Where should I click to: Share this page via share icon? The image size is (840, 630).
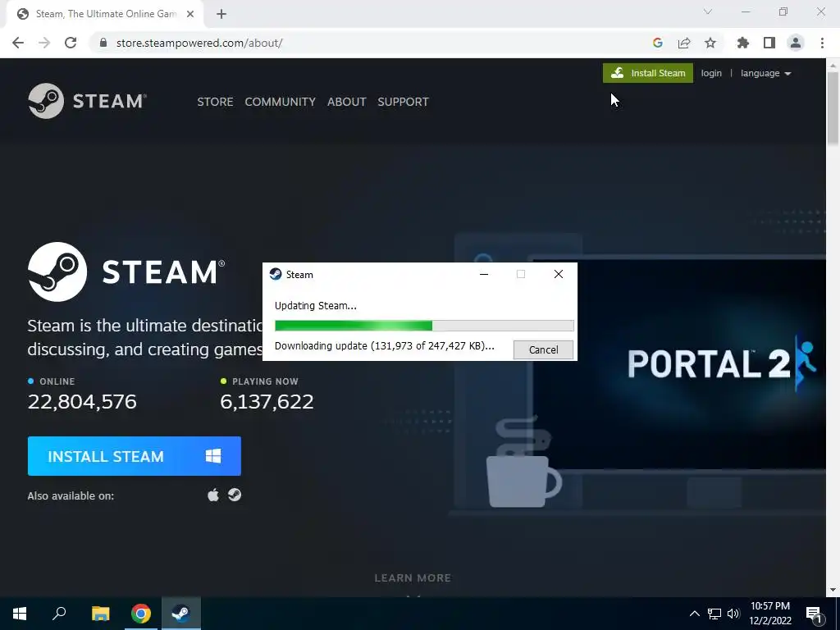pos(684,43)
